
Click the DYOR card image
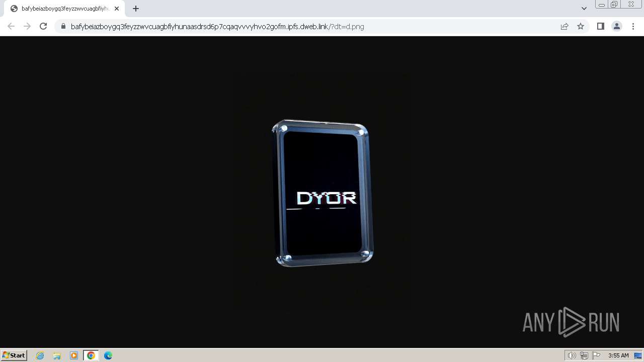point(323,193)
